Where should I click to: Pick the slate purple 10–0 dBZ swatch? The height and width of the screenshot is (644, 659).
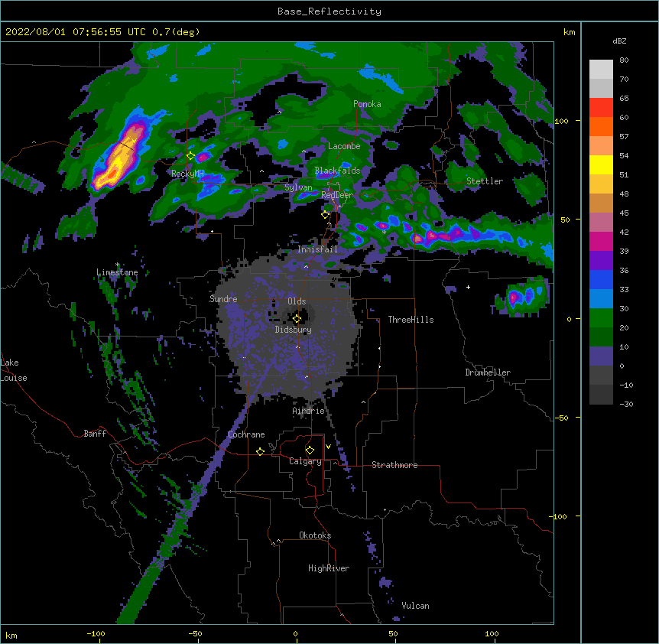coord(601,356)
